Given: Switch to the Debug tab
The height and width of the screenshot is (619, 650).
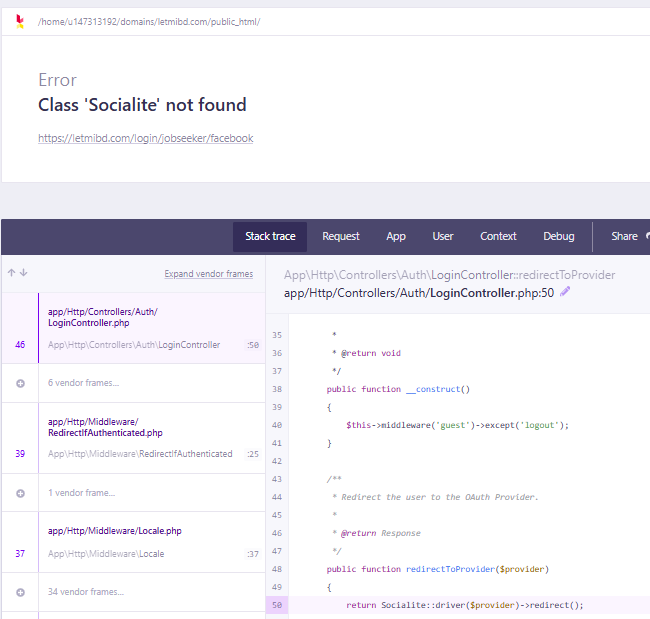Looking at the screenshot, I should [559, 236].
